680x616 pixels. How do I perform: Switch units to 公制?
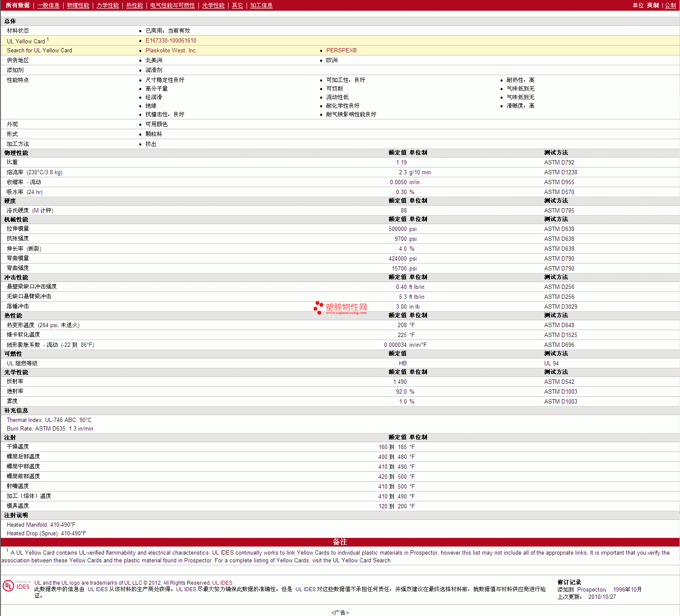click(x=671, y=5)
